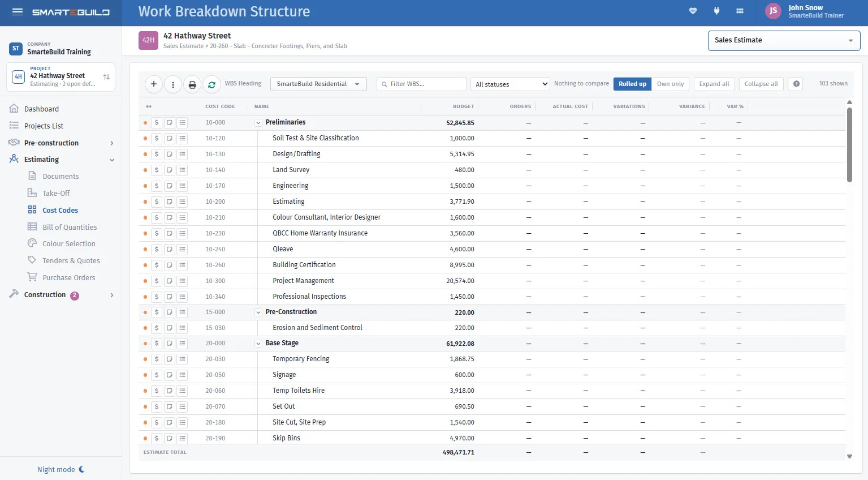Open the apps grid icon in the header
Screen dimensions: 868x480
740,11
